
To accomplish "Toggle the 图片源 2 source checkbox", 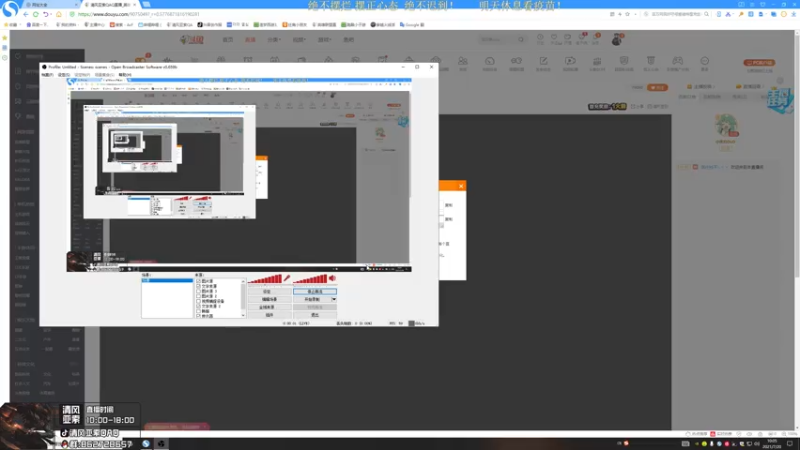I will 198,296.
